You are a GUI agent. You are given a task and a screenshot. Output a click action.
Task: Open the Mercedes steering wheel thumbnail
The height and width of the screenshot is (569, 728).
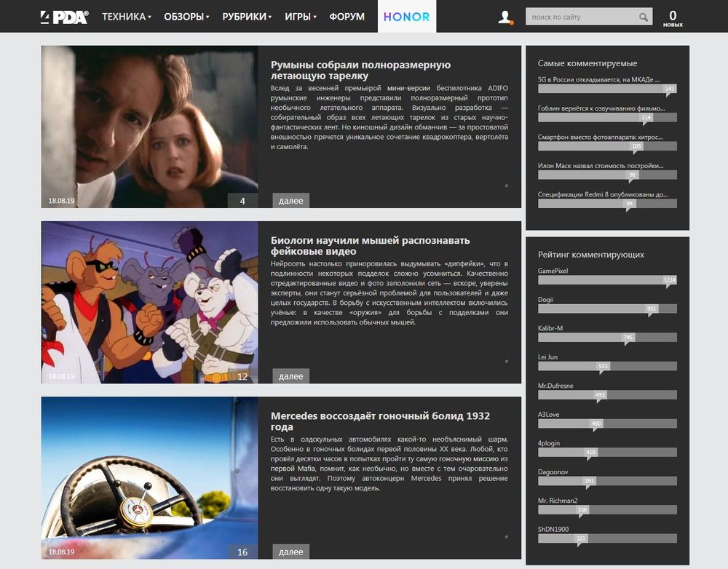[149, 477]
